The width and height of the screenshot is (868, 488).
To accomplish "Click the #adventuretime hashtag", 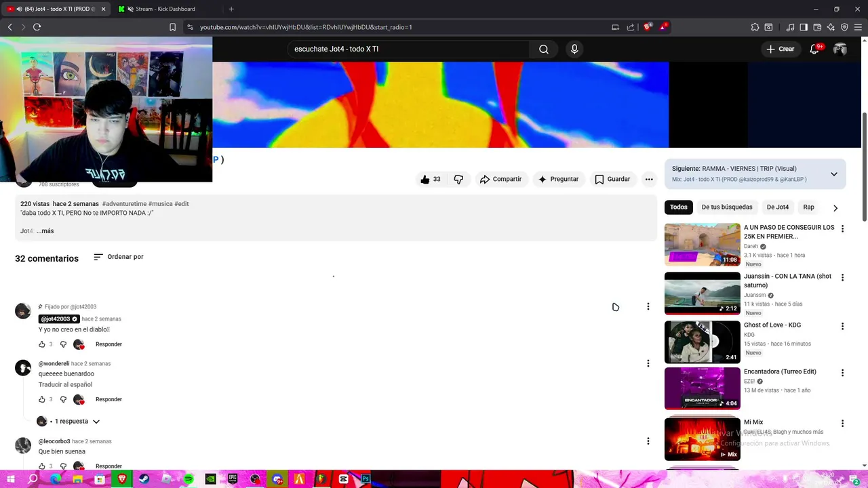I will (x=124, y=204).
